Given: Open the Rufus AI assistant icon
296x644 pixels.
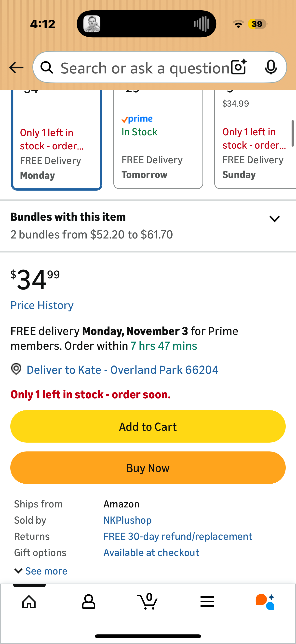Looking at the screenshot, I should pyautogui.click(x=265, y=602).
